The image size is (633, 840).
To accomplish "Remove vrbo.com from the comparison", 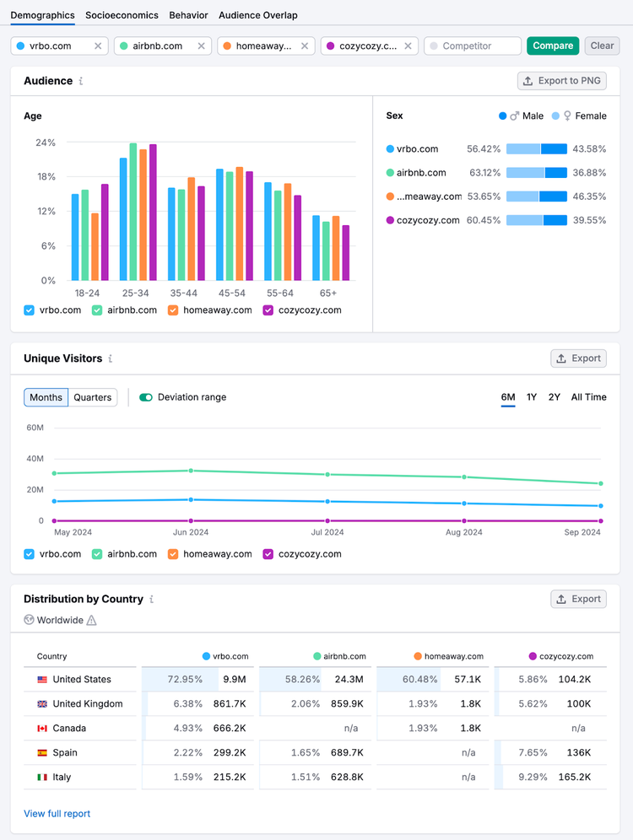I will click(98, 46).
